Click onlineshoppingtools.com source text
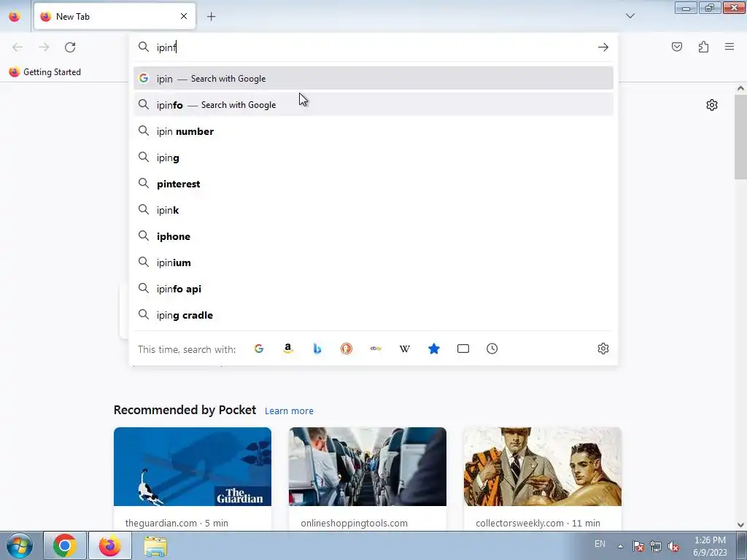Screen dimensions: 747x560 coord(354,523)
